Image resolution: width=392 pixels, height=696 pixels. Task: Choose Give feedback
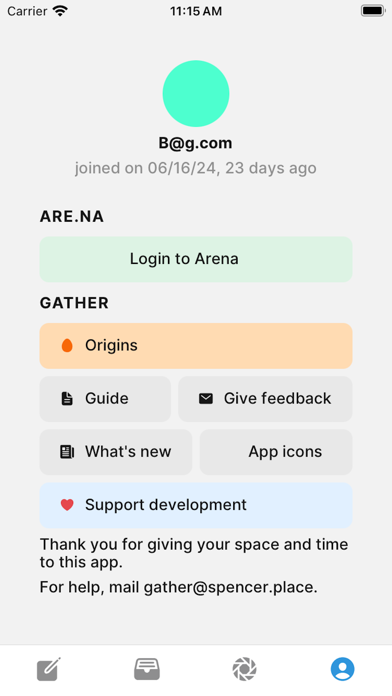[265, 399]
